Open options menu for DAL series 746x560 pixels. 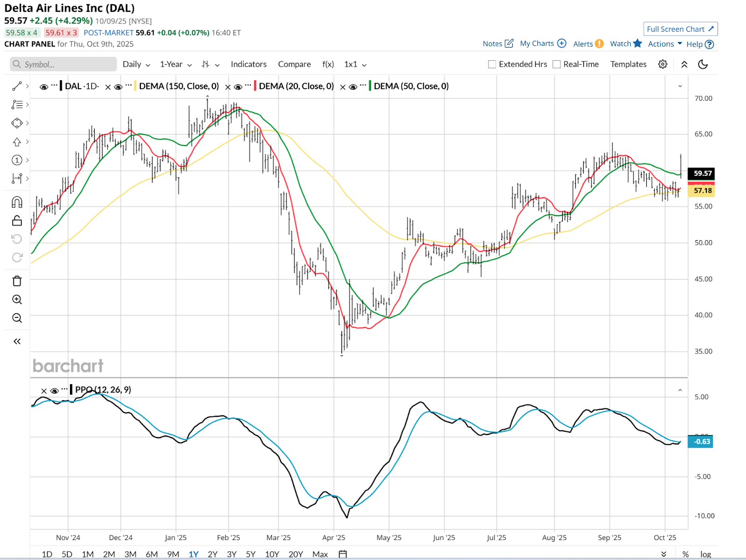[54, 85]
